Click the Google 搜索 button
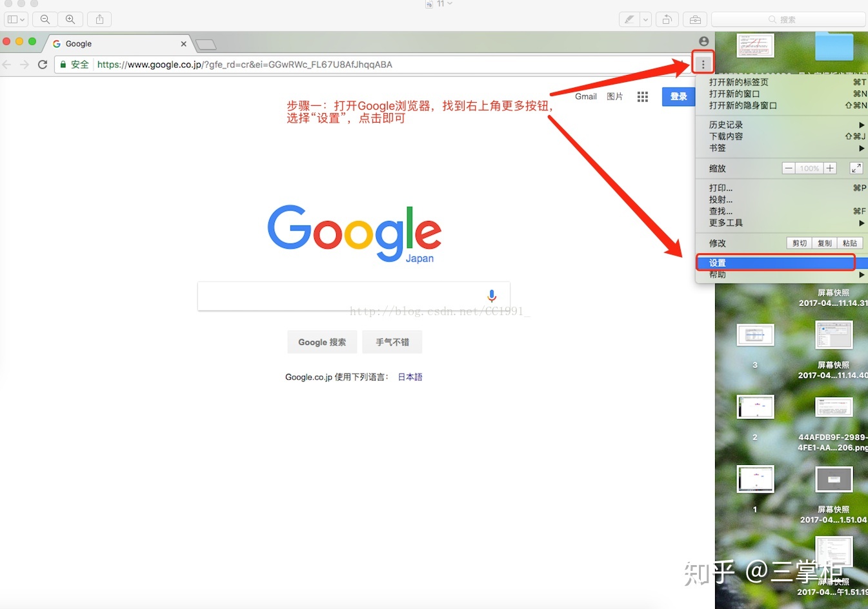 pos(322,342)
